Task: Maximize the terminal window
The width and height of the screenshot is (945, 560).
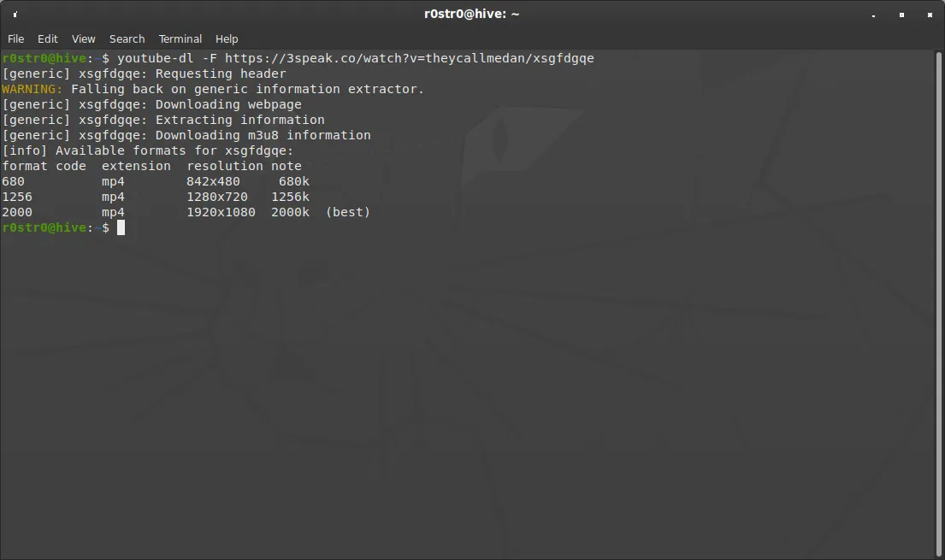Action: 901,15
